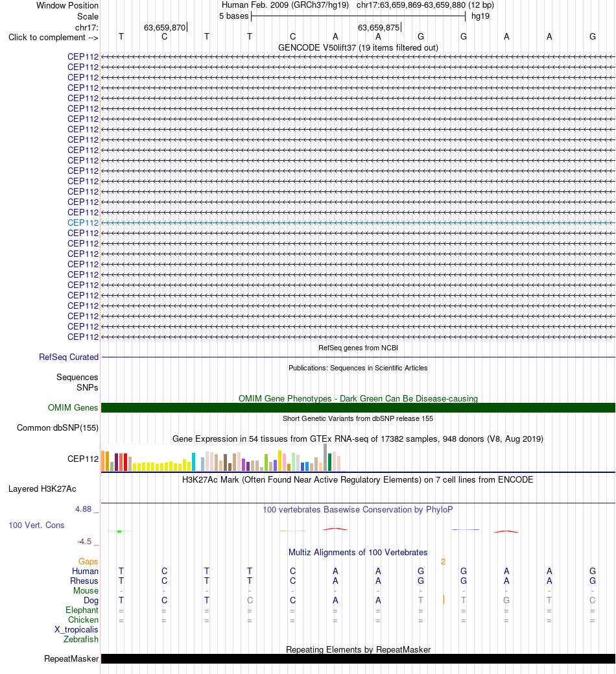Click the GTEx Gene Expression track title

[358, 439]
